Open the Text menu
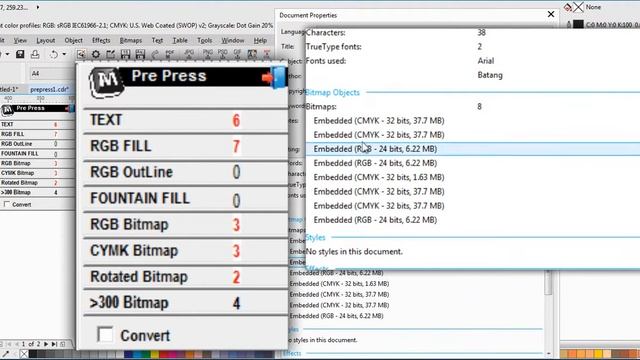This screenshot has width=640, height=360. (157, 40)
